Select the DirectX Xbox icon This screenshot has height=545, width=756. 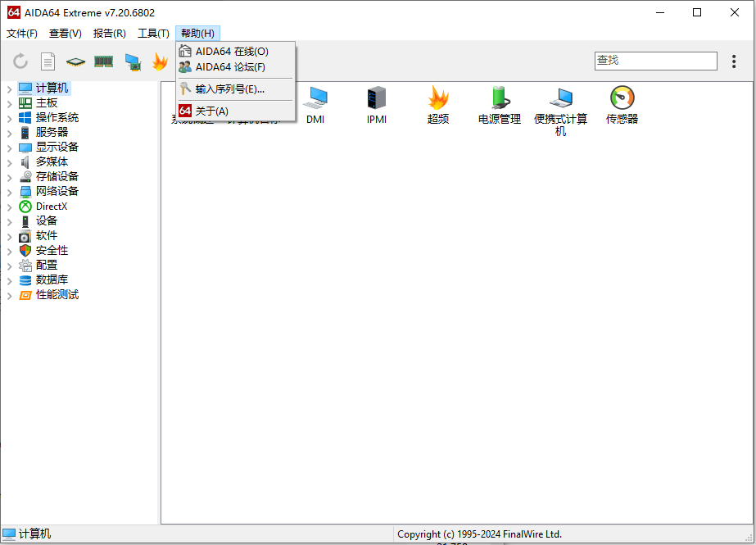25,207
